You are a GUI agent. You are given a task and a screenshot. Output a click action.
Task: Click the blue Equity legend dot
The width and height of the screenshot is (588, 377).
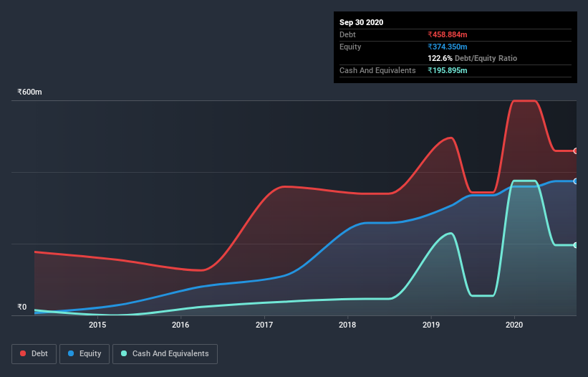pyautogui.click(x=71, y=353)
